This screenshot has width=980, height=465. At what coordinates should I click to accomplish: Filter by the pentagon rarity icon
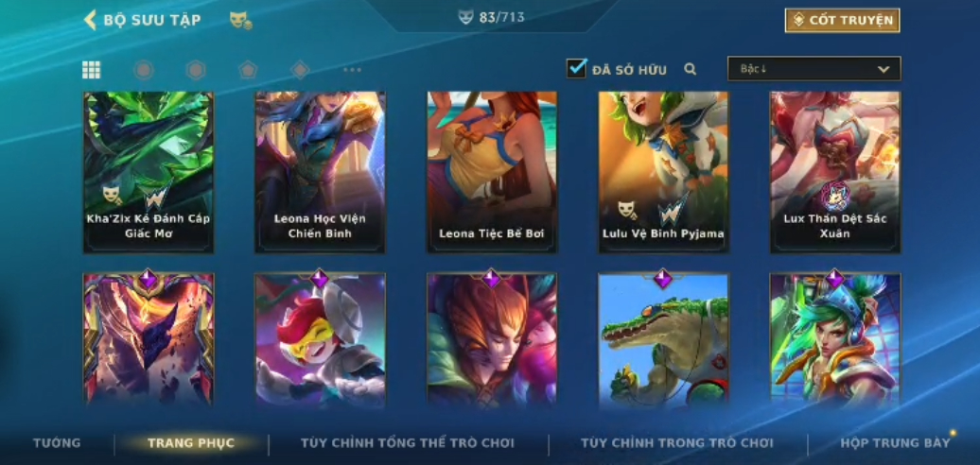(248, 70)
